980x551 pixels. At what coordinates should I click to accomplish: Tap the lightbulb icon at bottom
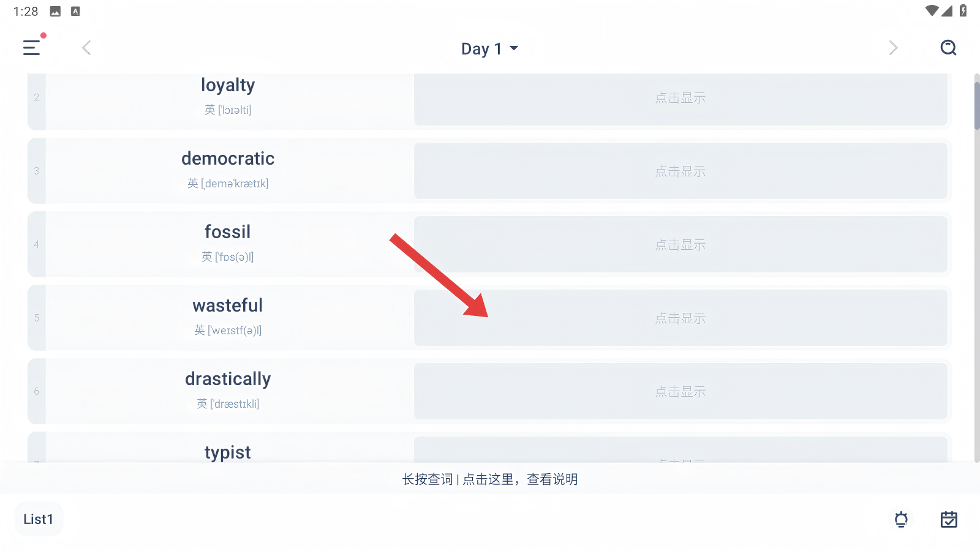point(901,520)
